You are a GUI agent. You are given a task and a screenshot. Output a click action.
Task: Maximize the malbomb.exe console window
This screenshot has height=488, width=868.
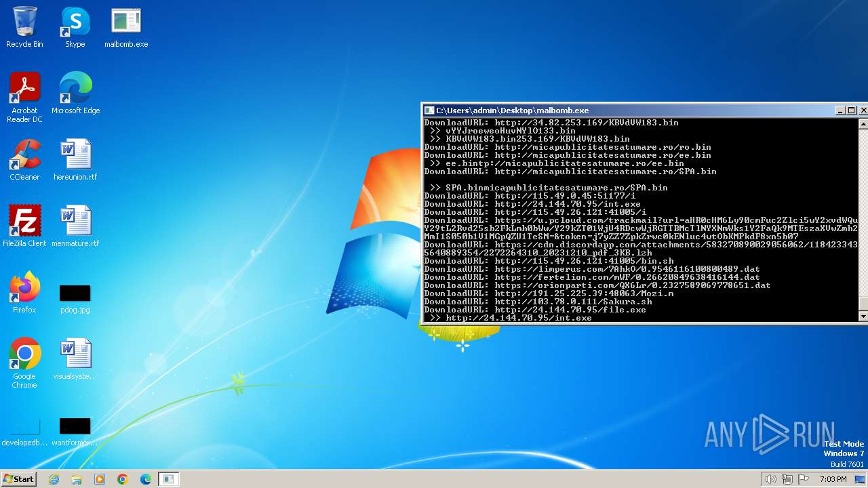pyautogui.click(x=851, y=110)
